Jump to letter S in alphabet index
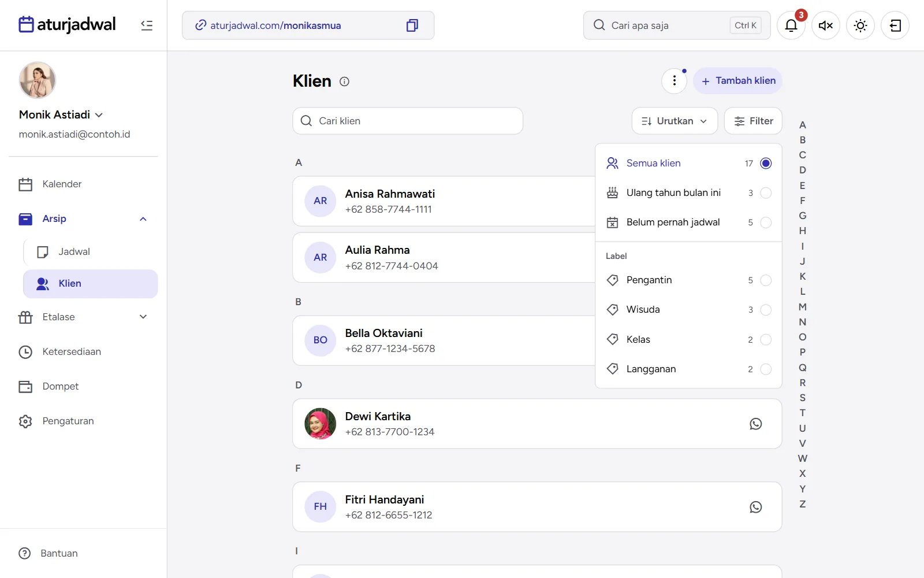This screenshot has height=578, width=924. coord(803,398)
